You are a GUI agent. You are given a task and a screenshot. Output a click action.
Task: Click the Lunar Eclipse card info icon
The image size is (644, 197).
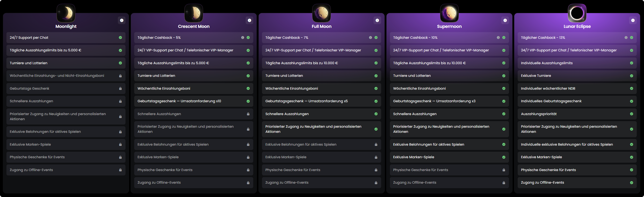click(633, 20)
